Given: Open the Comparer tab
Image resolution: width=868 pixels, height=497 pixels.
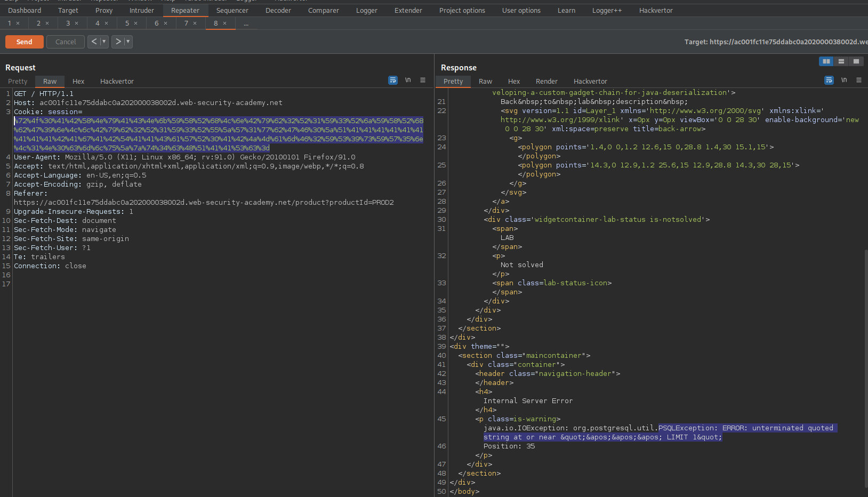Looking at the screenshot, I should (324, 10).
